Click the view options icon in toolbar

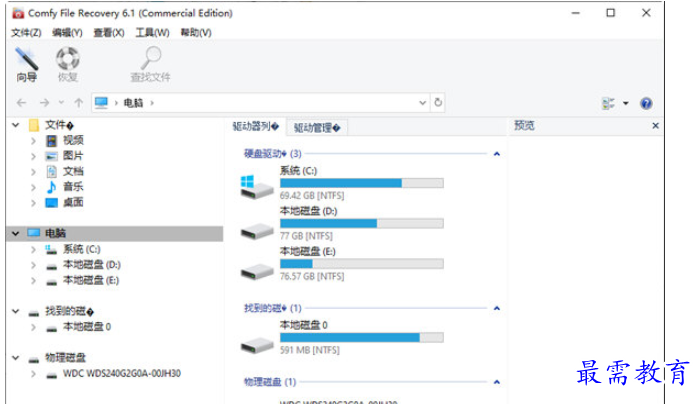[609, 103]
